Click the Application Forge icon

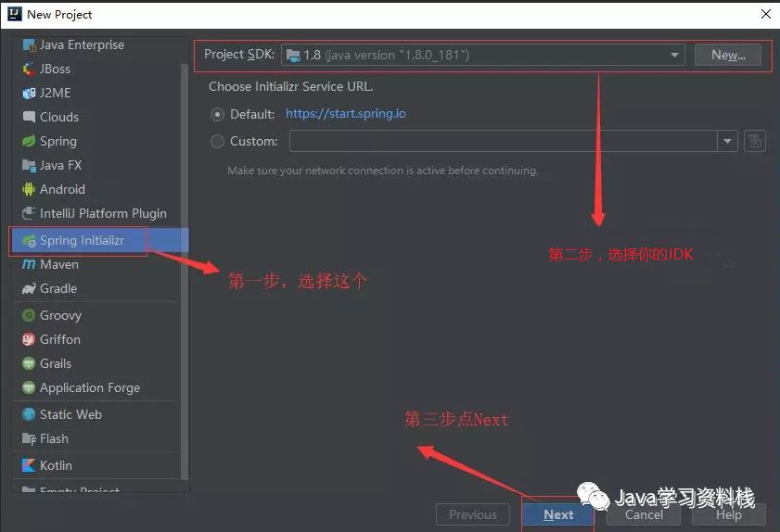click(29, 387)
